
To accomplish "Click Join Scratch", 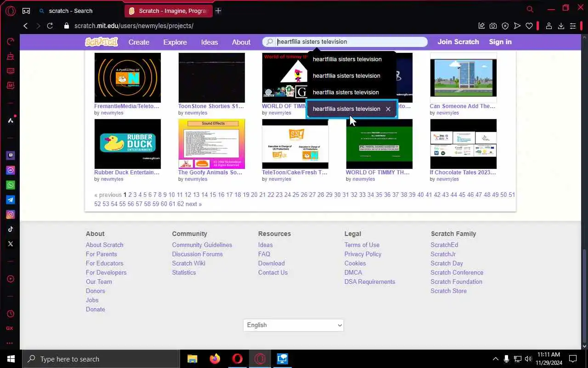I will 458,41.
